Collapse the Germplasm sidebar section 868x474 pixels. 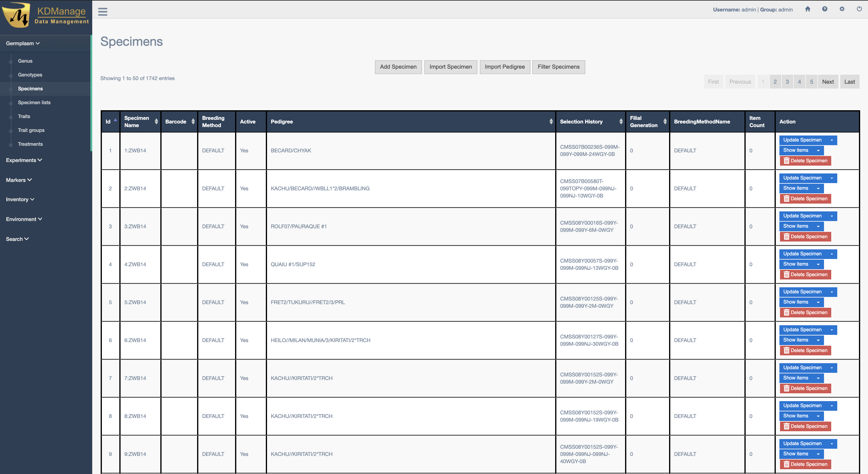23,43
